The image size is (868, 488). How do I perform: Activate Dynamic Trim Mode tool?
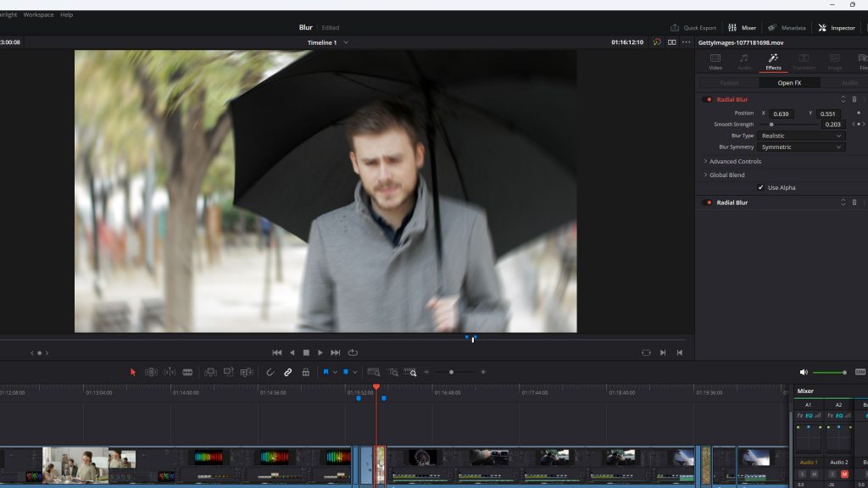pyautogui.click(x=170, y=373)
